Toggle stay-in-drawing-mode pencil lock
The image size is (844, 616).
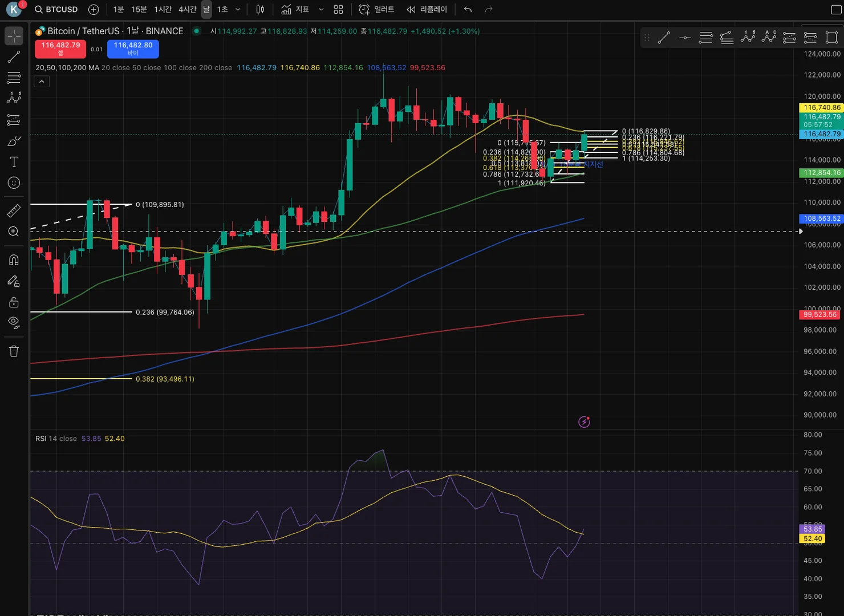[14, 281]
